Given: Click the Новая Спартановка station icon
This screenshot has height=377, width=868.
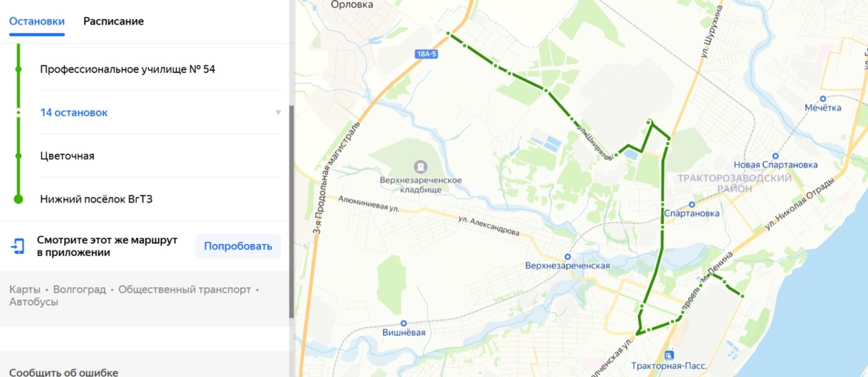Looking at the screenshot, I should 775,155.
